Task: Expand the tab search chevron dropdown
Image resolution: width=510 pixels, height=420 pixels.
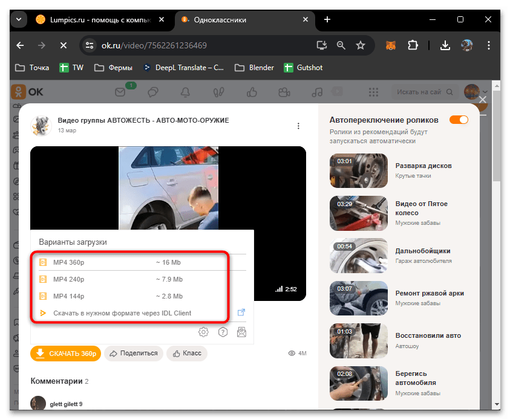Action: [19, 19]
